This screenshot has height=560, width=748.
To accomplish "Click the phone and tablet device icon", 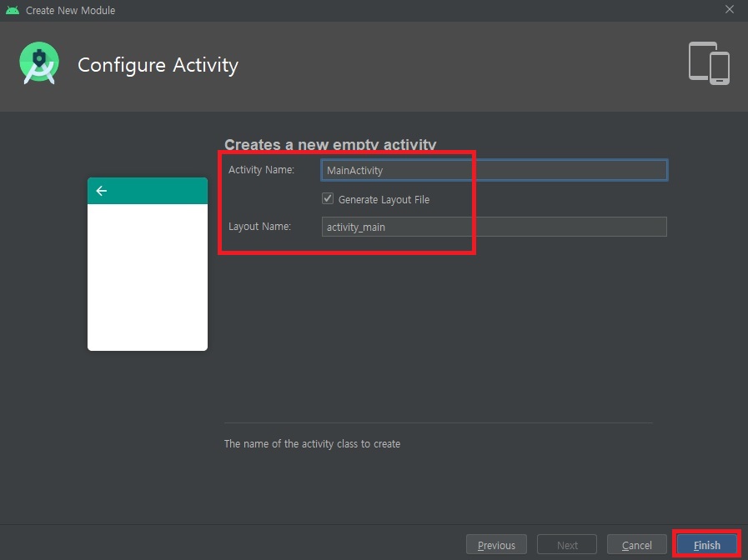I will coord(709,62).
